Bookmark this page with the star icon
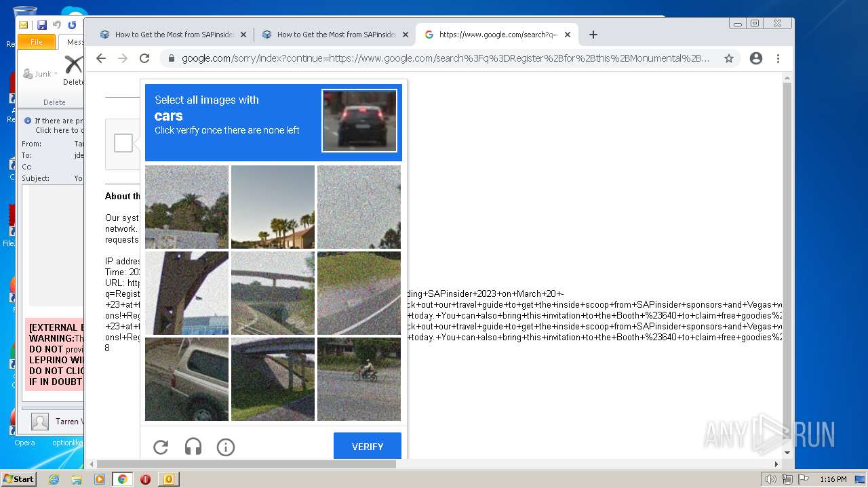The height and width of the screenshot is (488, 868). click(x=729, y=58)
